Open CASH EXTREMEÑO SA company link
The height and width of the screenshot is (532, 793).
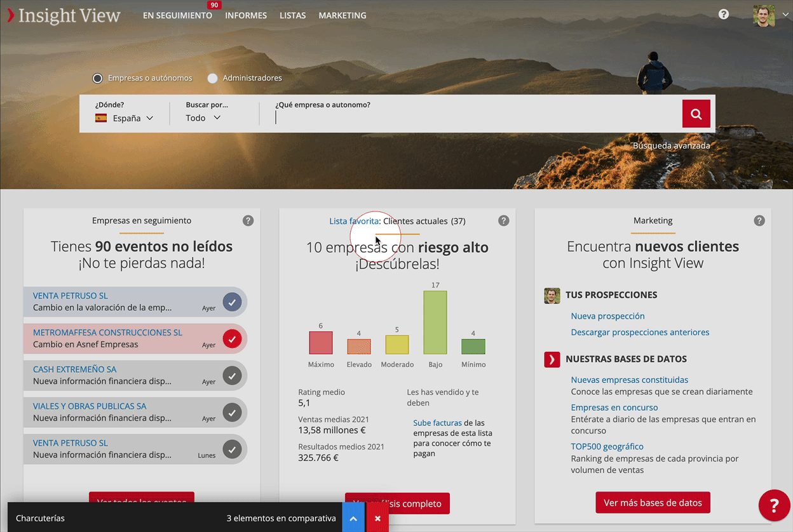(x=75, y=369)
